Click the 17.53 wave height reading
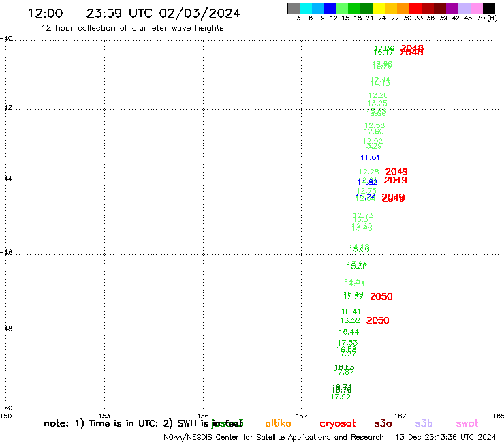This screenshot has height=443, width=504. [347, 343]
